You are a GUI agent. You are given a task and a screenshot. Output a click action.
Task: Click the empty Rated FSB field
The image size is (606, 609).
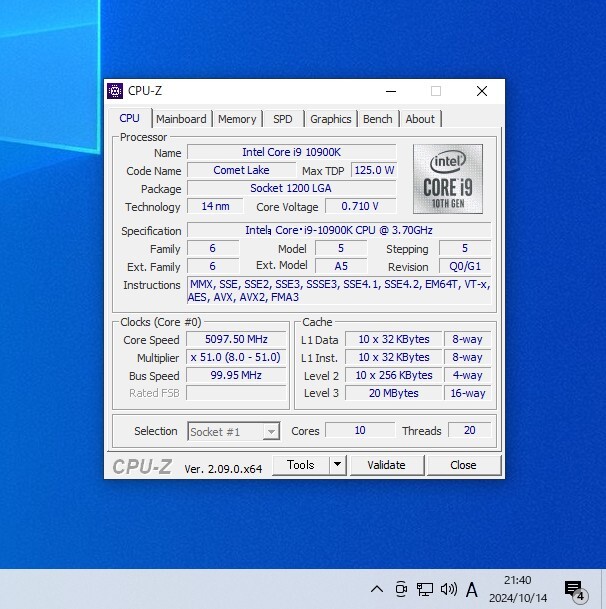coord(236,393)
